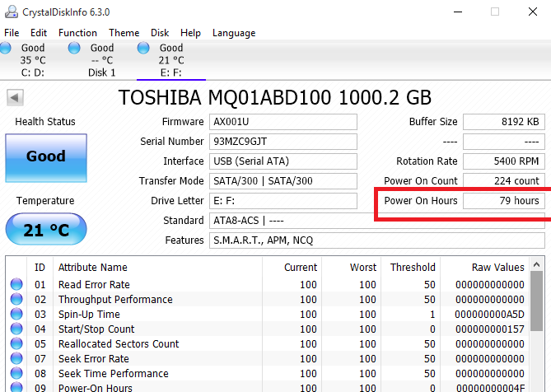The image size is (551, 392).
Task: Select the Power-On Hours attribute name
Action: (x=96, y=388)
